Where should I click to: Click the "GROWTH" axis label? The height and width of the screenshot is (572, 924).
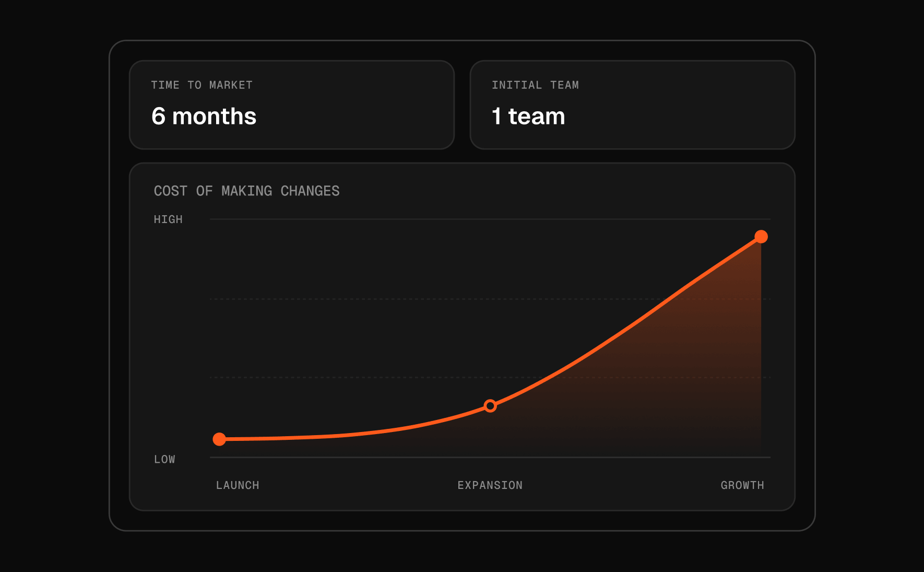coord(742,485)
